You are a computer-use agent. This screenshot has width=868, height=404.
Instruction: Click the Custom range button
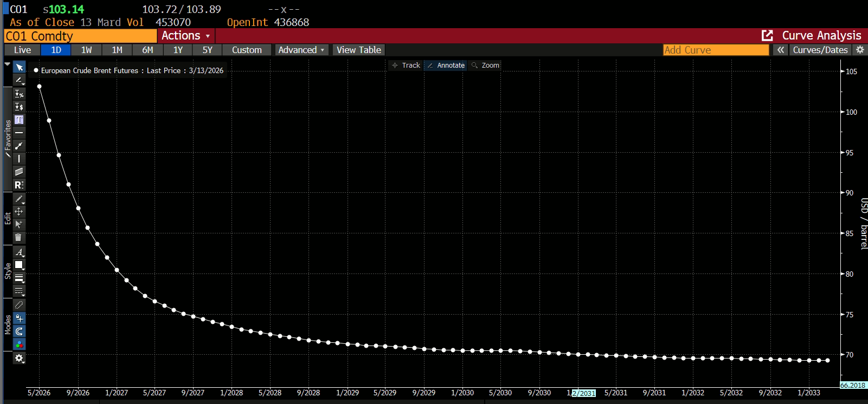point(247,50)
